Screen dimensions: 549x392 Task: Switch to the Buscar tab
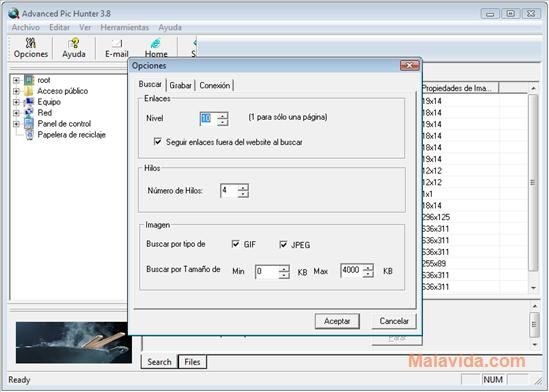tap(150, 84)
